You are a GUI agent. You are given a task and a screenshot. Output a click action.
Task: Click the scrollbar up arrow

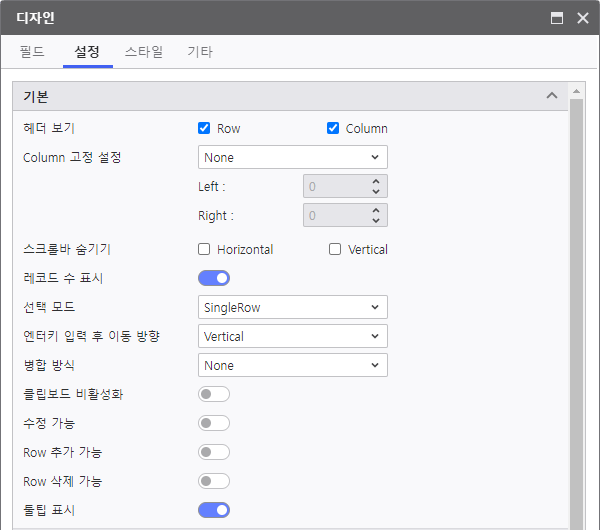click(x=577, y=91)
